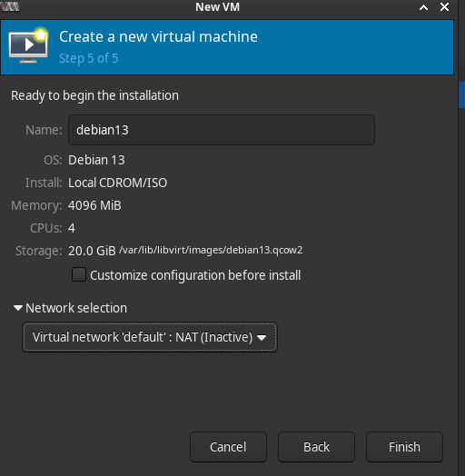Focus the VM Name field containing debian13

coord(222,130)
